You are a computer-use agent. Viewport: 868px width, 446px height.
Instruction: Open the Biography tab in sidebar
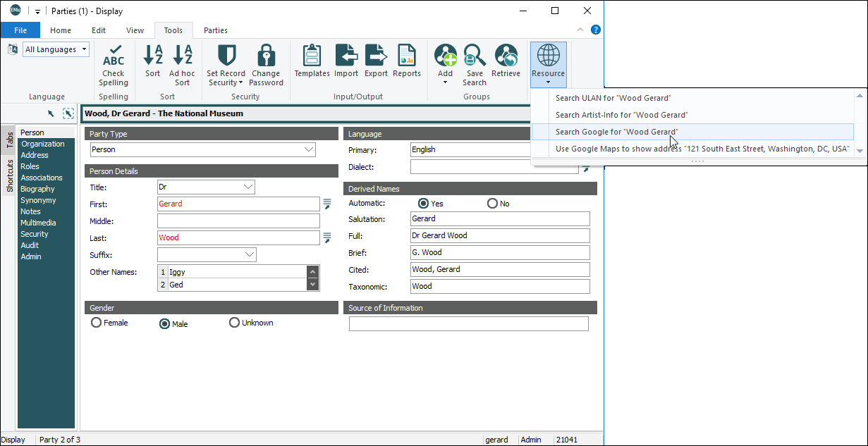pyautogui.click(x=37, y=189)
